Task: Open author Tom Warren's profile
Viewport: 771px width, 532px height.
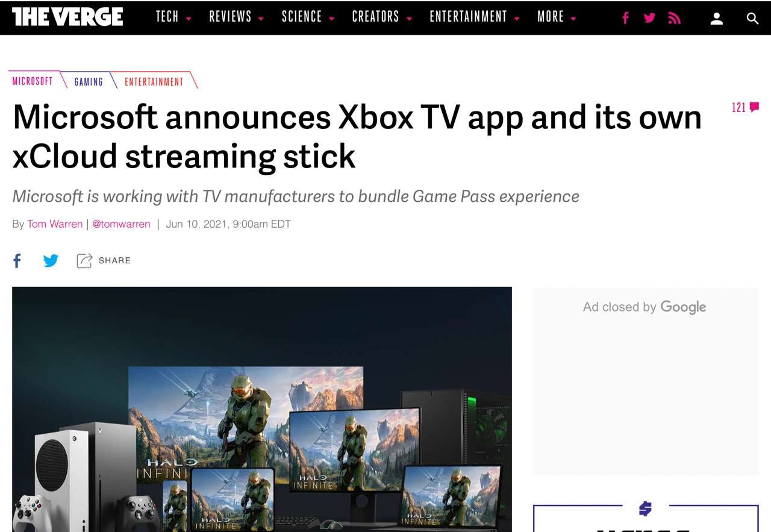Action: point(55,224)
